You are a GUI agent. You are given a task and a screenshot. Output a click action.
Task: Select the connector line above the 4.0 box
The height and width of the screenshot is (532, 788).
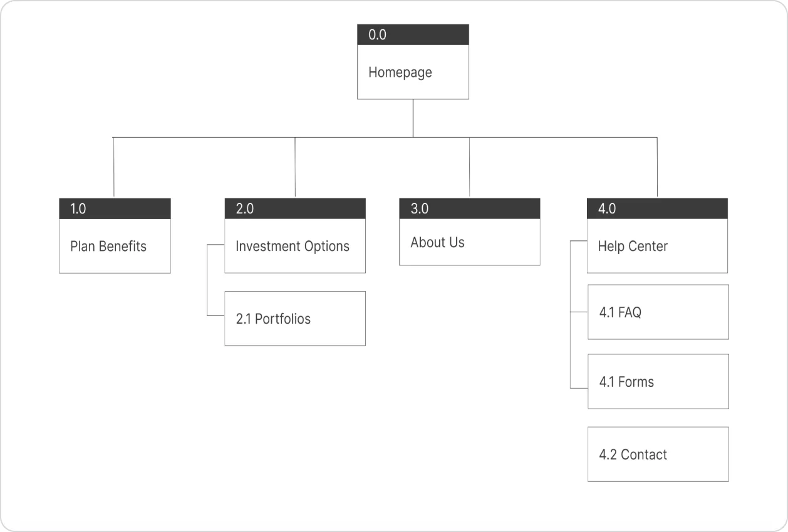(x=657, y=167)
